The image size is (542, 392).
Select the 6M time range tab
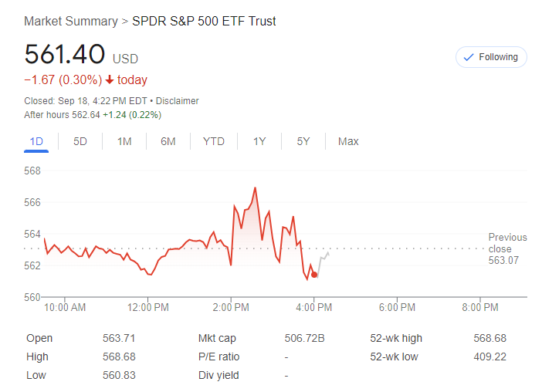[168, 141]
